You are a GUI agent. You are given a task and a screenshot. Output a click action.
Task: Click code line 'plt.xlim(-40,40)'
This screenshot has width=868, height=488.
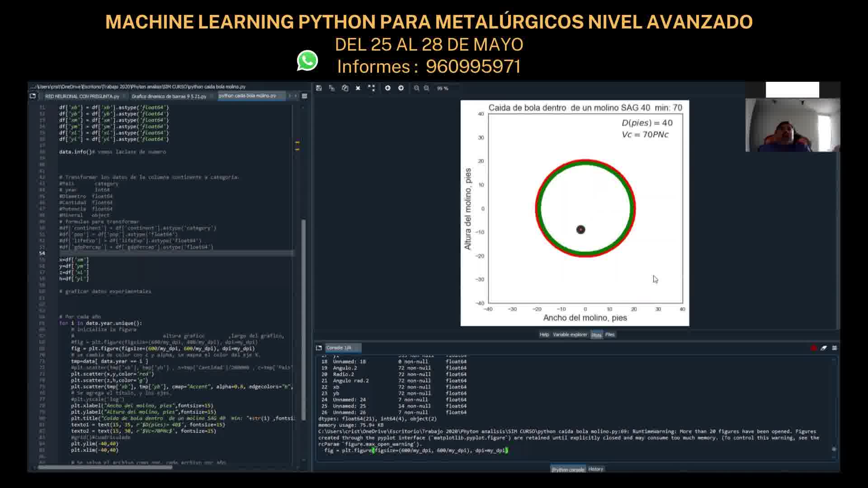tap(94, 450)
